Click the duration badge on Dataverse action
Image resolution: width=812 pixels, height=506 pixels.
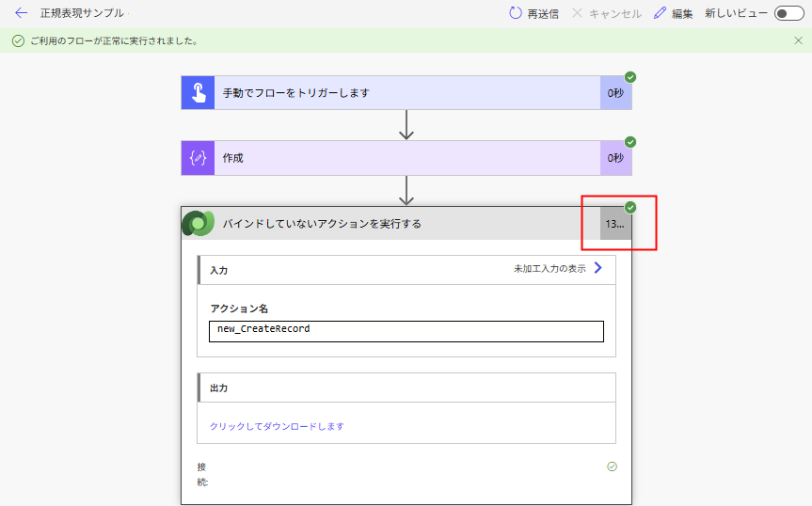point(615,225)
